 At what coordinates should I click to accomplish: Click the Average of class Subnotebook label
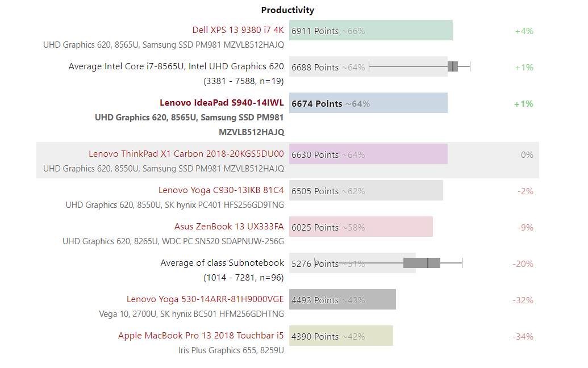point(222,263)
